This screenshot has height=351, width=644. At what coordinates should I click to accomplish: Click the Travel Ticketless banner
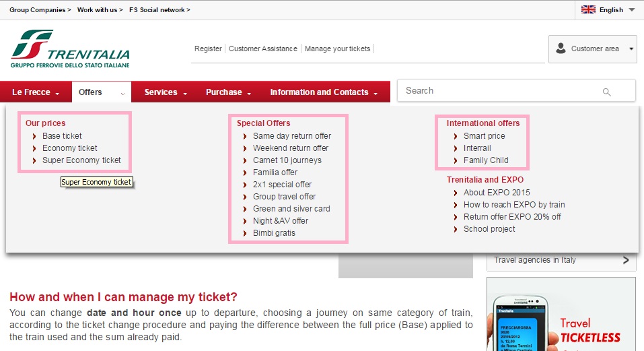coord(561,314)
